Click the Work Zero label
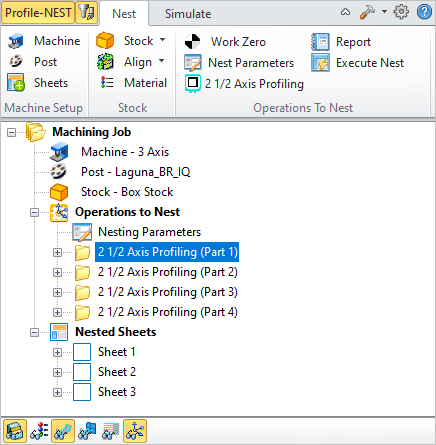 [238, 42]
